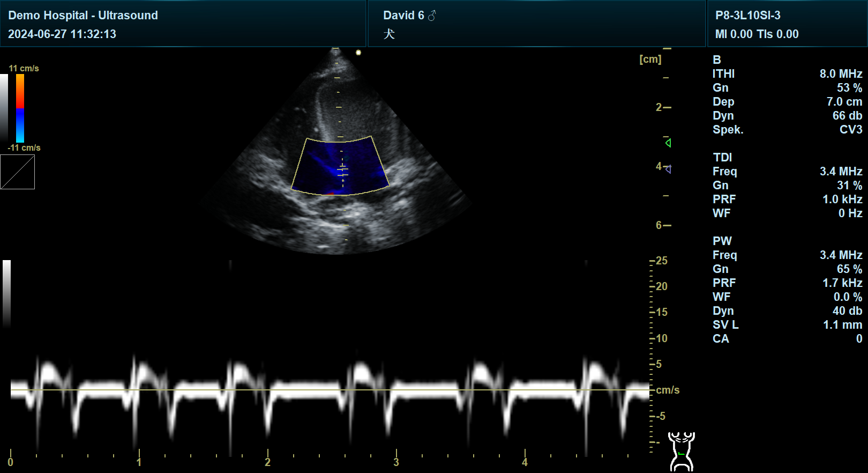
Task: Click the probe orientation dot above sector
Action: click(358, 53)
